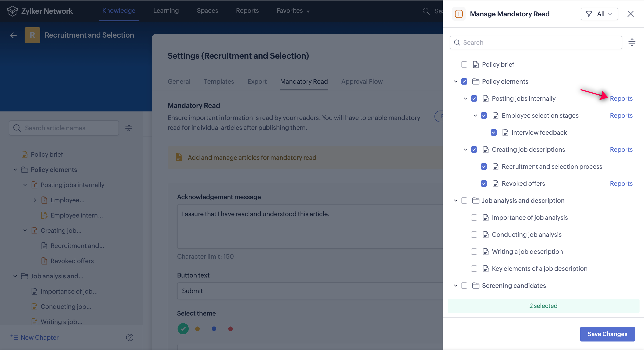644x350 pixels.
Task: Check the Screening candidates folder checkbox
Action: (464, 286)
